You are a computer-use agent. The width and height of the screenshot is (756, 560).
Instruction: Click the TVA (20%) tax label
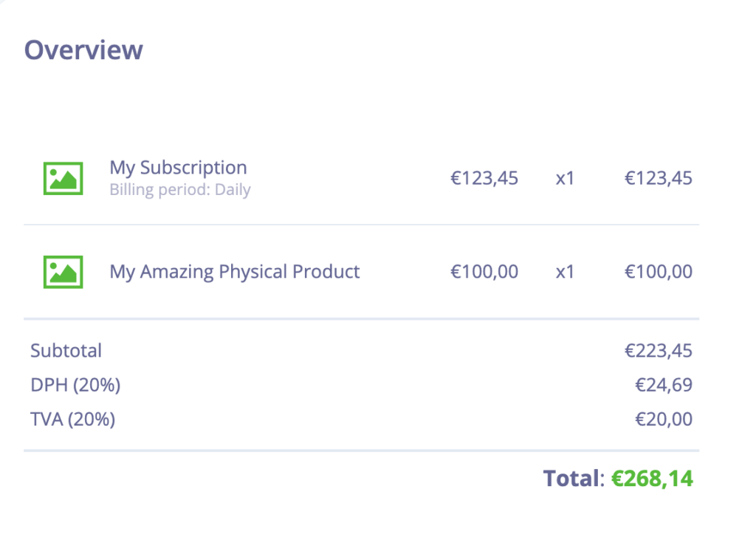(73, 420)
